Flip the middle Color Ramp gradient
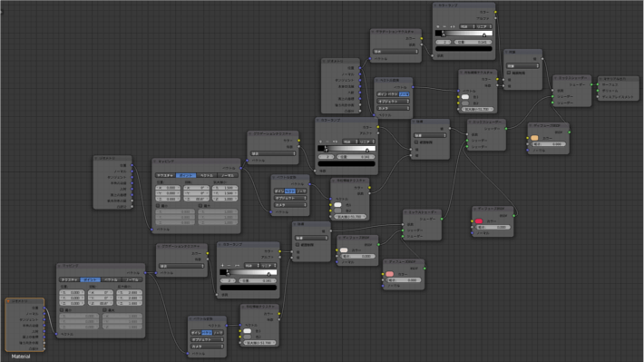Image resolution: width=644 pixels, height=362 pixels. click(335, 142)
